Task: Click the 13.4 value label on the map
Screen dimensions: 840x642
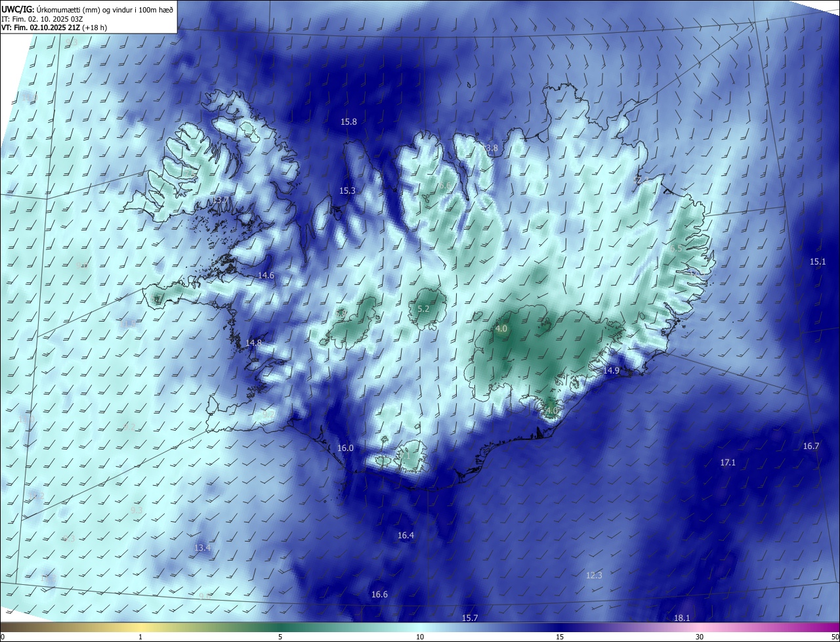Action: (x=203, y=547)
